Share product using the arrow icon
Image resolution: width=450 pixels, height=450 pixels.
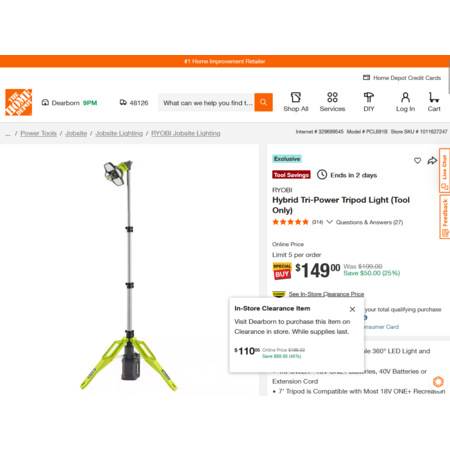point(432,161)
